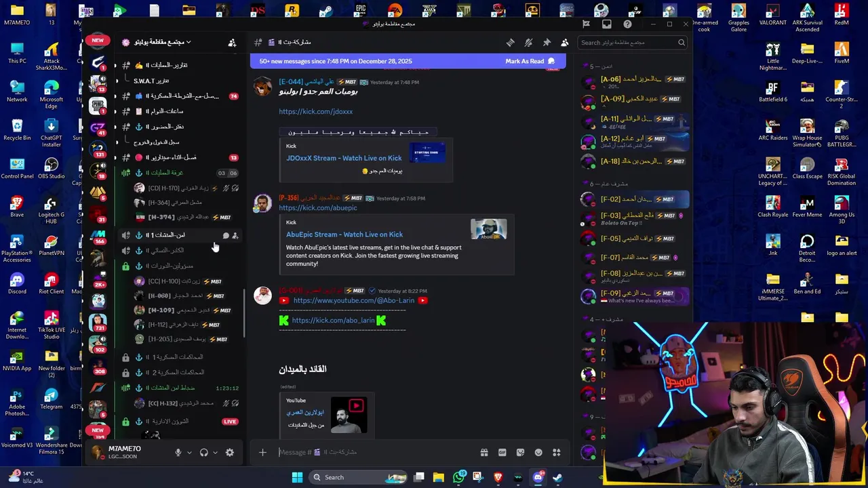This screenshot has height=488, width=868.
Task: Open the server name dropdown menu
Action: tap(157, 42)
